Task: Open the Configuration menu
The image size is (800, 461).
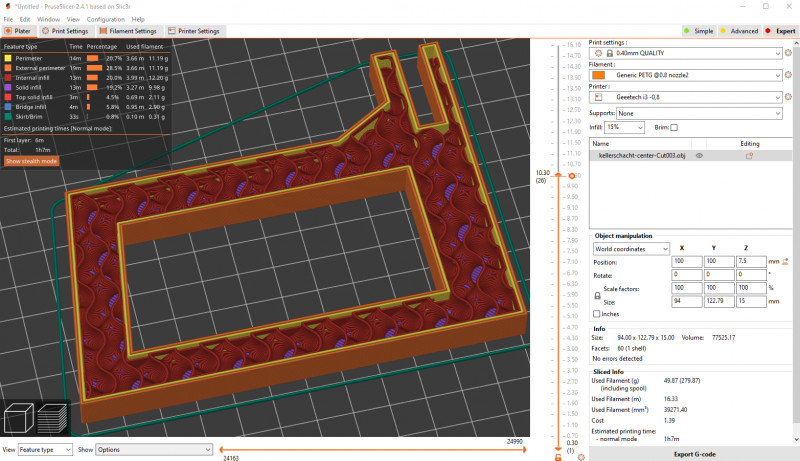Action: [106, 19]
